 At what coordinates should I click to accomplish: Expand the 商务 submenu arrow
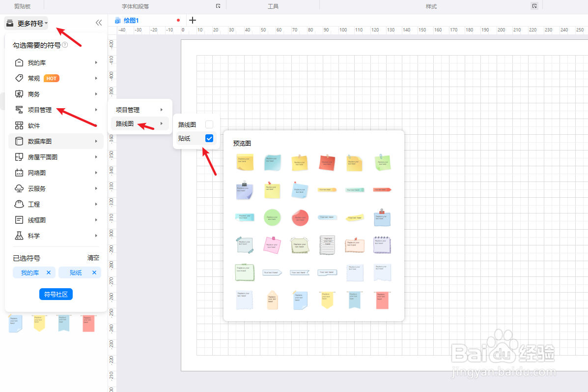[96, 94]
